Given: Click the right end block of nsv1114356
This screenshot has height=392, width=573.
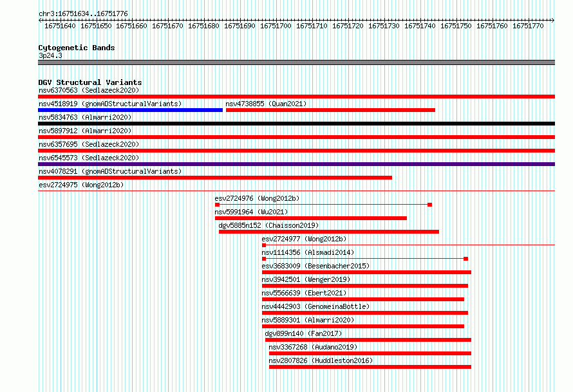Looking at the screenshot, I should pyautogui.click(x=465, y=259).
